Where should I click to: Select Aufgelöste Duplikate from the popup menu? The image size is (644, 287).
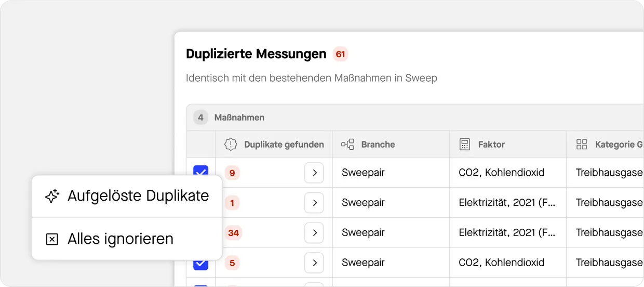click(x=138, y=196)
